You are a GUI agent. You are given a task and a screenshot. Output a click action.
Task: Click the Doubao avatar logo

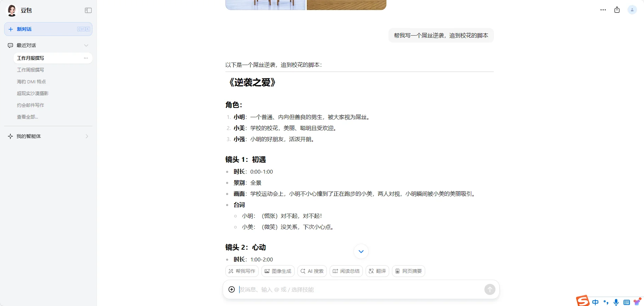pyautogui.click(x=12, y=10)
